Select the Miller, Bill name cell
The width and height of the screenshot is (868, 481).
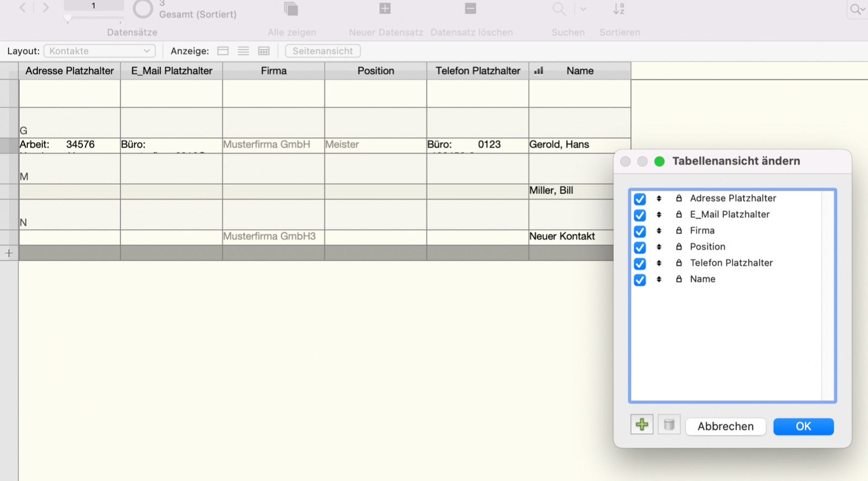tap(571, 191)
